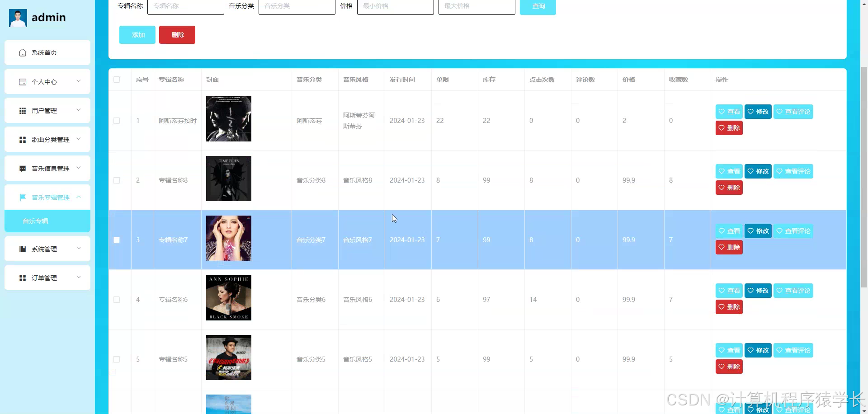Focus the 最小价格 field

pos(396,6)
